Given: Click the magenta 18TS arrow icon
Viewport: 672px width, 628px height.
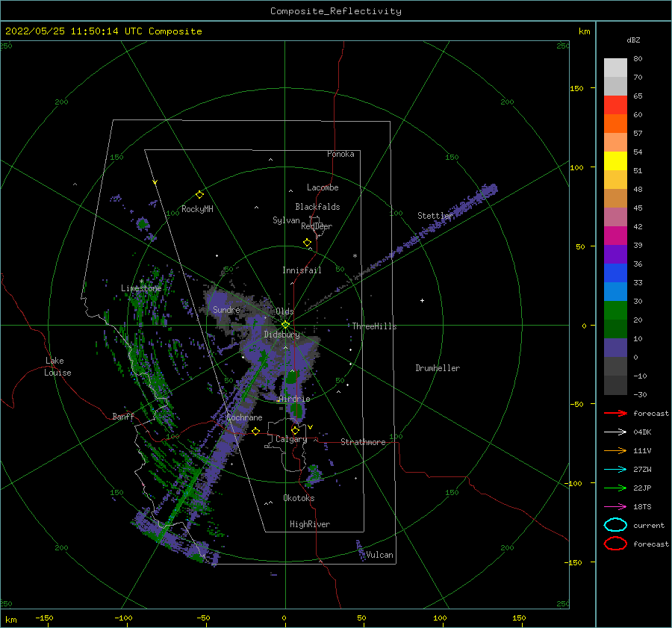Looking at the screenshot, I should coord(615,507).
